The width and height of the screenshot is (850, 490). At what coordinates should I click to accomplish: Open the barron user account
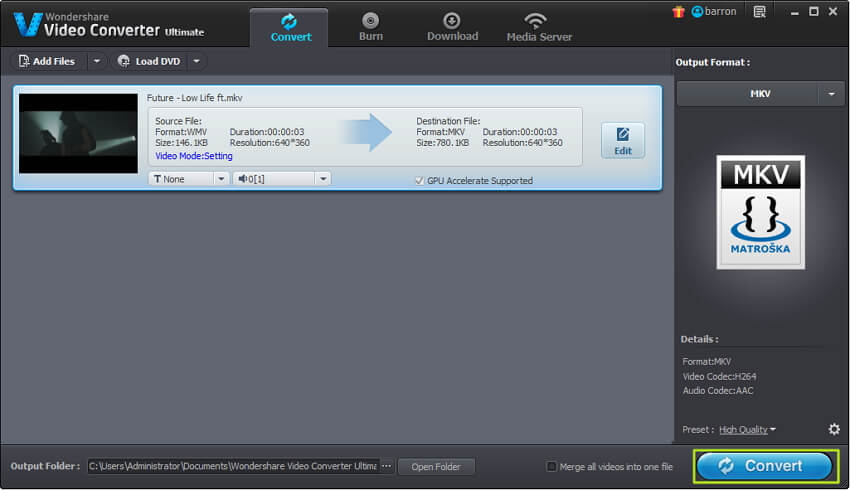(x=714, y=11)
